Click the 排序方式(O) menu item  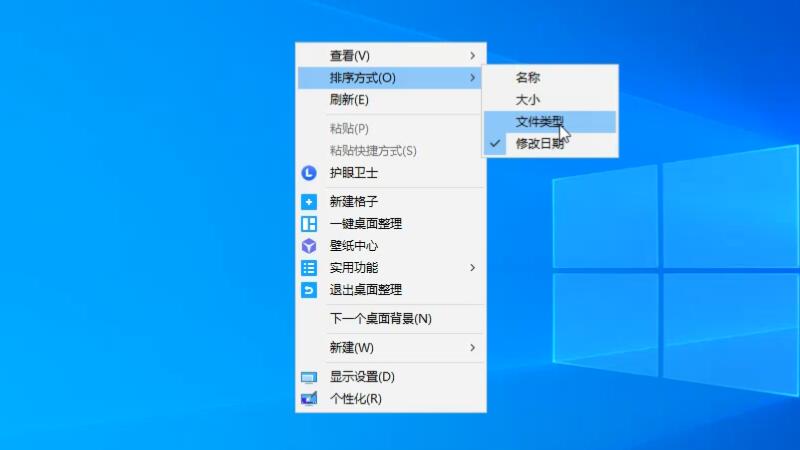tap(363, 78)
